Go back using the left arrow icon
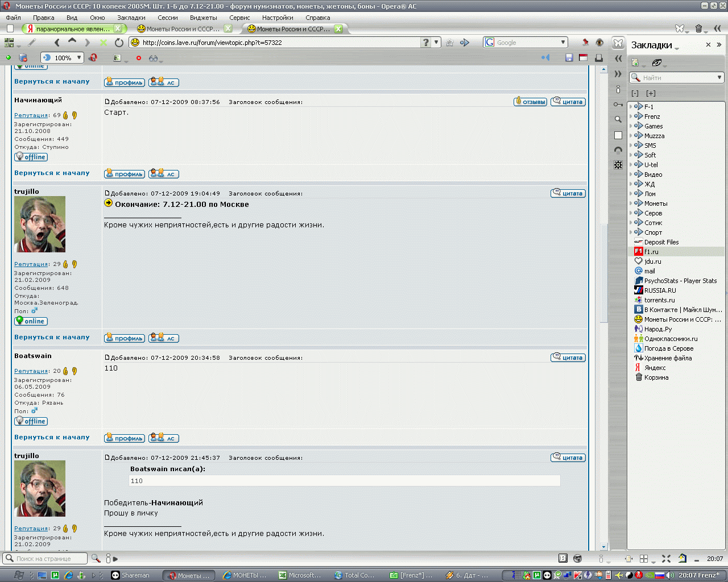This screenshot has width=728, height=582. point(57,43)
